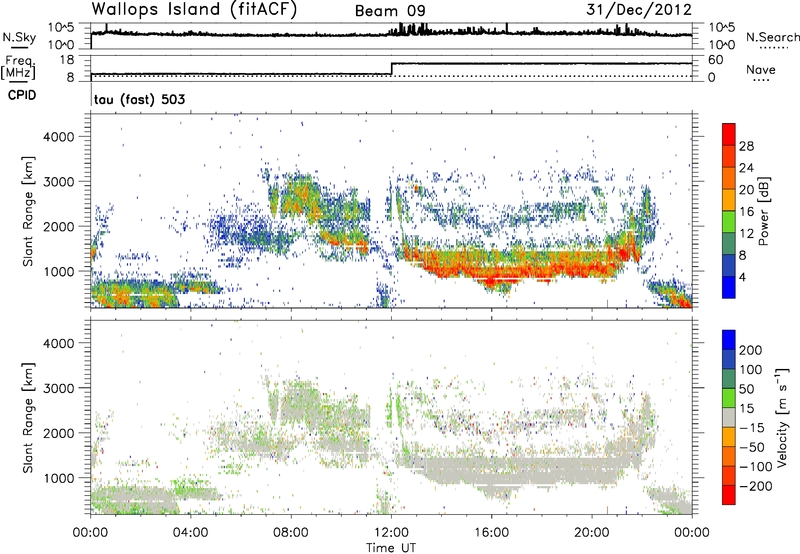
Task: Click the "N.Search" legend label
Action: pos(772,37)
